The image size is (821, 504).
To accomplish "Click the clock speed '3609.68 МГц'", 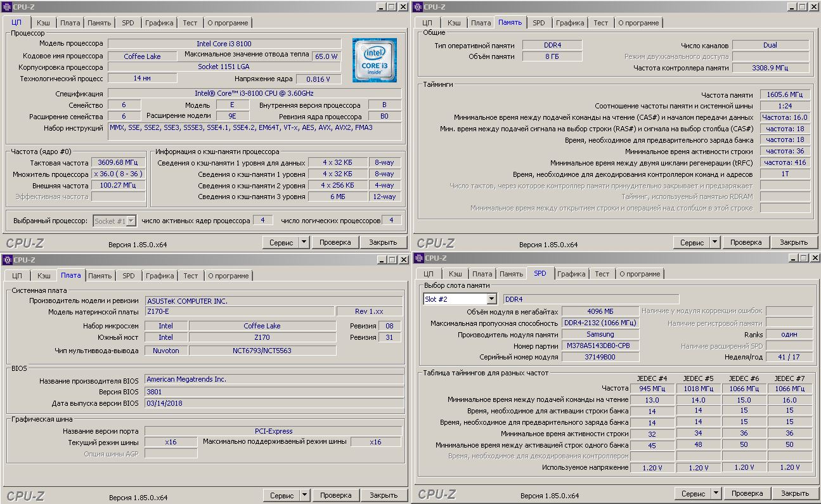I will click(118, 163).
